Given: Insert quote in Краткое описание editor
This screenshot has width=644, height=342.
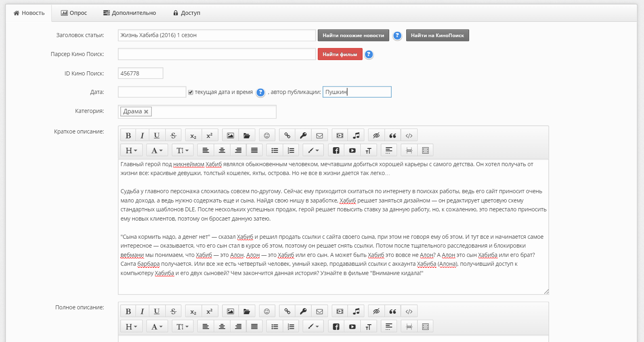Looking at the screenshot, I should pos(392,136).
